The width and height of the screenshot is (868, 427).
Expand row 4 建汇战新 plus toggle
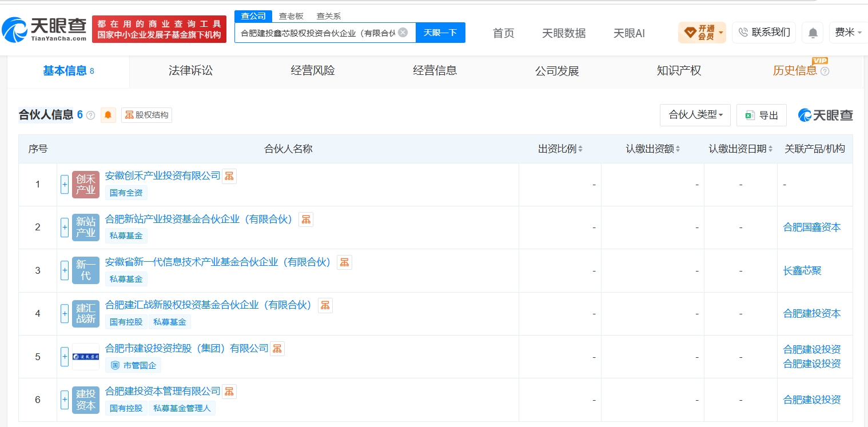pos(65,314)
